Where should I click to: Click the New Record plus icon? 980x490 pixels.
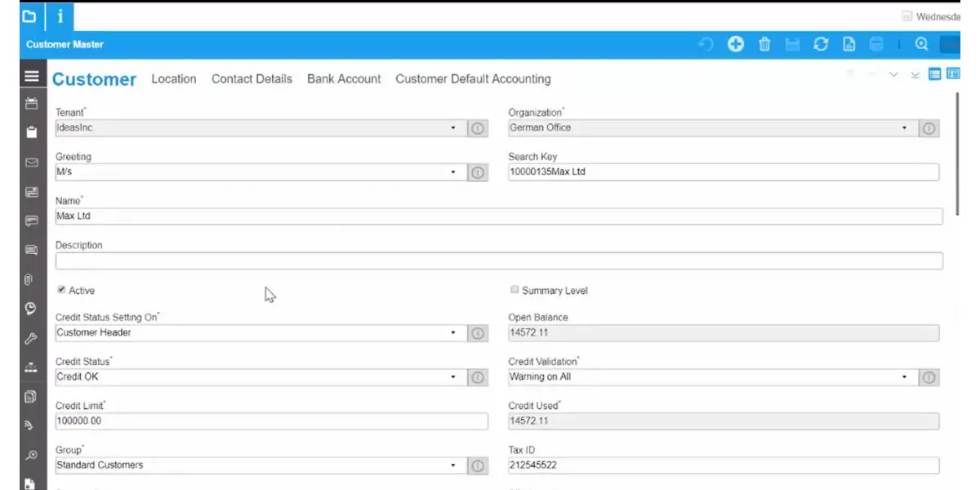736,45
